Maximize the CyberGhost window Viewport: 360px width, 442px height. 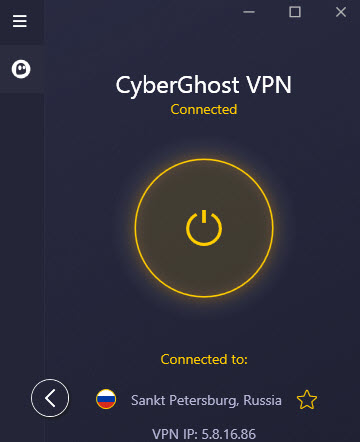[x=295, y=12]
